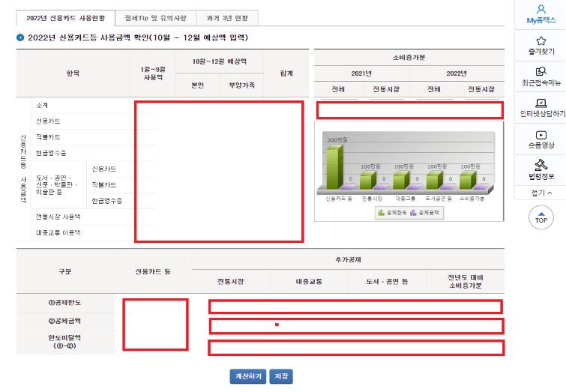Click the ①공제한도 row label

65,303
